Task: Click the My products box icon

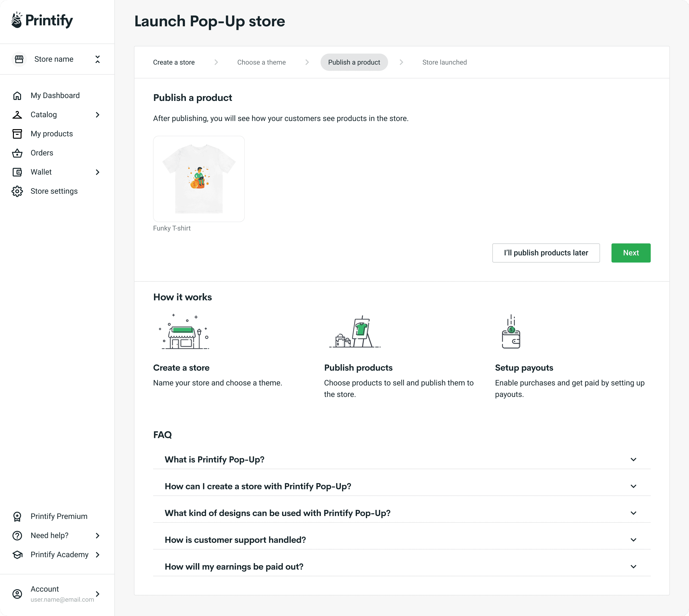Action: pyautogui.click(x=17, y=134)
